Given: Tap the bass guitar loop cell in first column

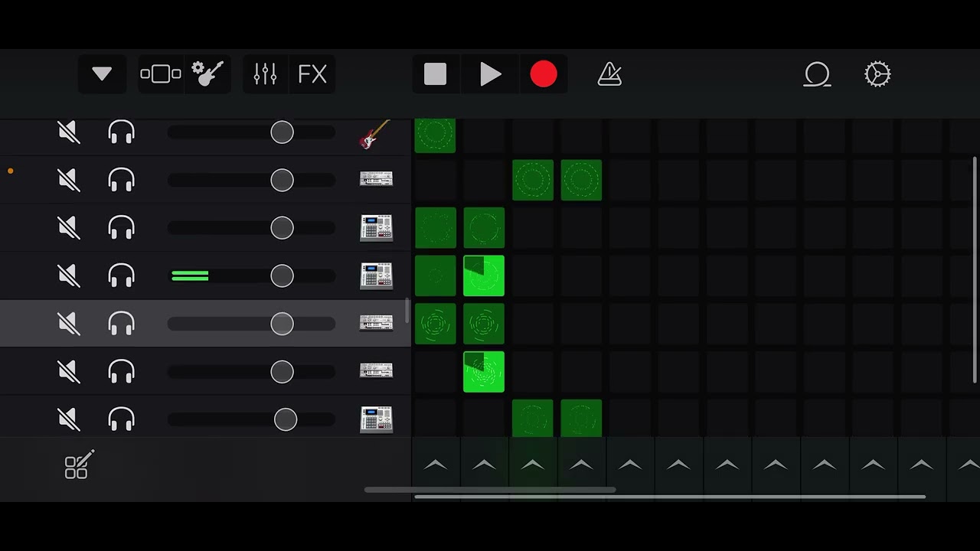Looking at the screenshot, I should (x=435, y=135).
